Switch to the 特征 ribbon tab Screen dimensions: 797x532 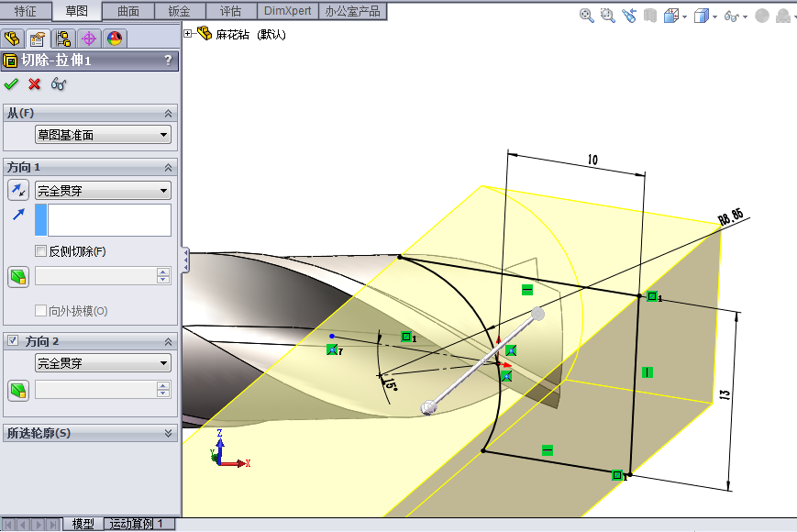point(26,11)
